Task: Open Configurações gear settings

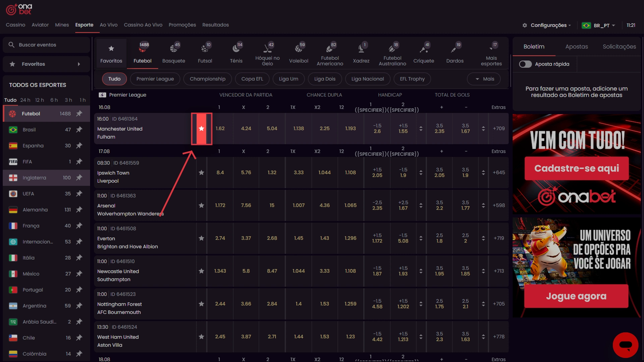Action: click(x=525, y=25)
